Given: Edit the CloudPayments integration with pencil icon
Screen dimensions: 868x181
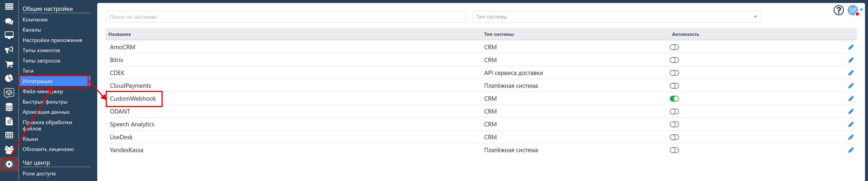Looking at the screenshot, I should [851, 86].
